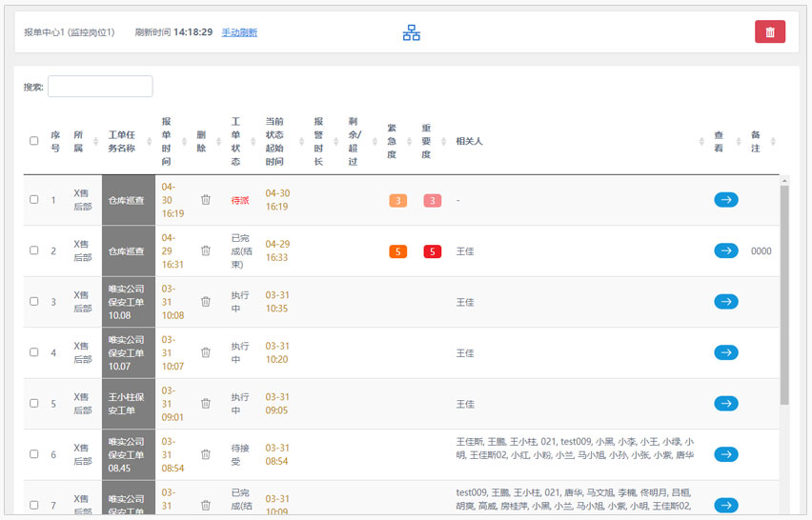Sort by 紧急度 column header

click(392, 141)
